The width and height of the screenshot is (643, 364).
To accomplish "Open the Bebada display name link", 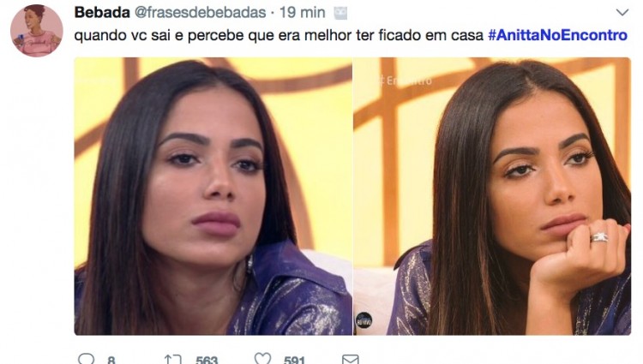I will coord(102,13).
